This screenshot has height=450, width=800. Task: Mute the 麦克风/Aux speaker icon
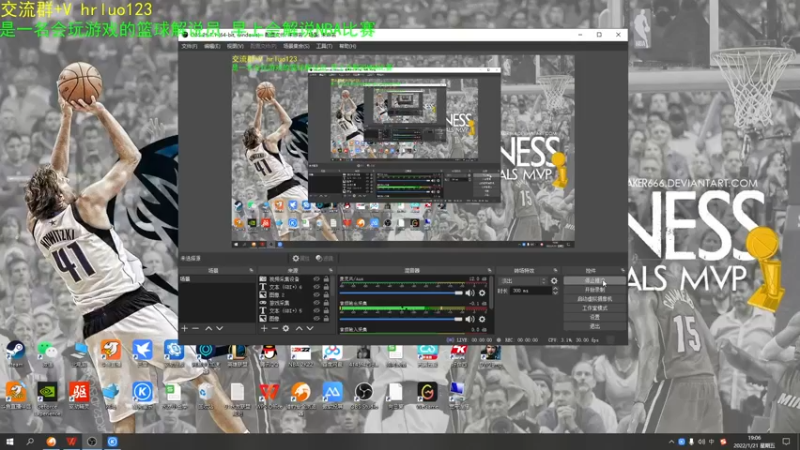(470, 293)
